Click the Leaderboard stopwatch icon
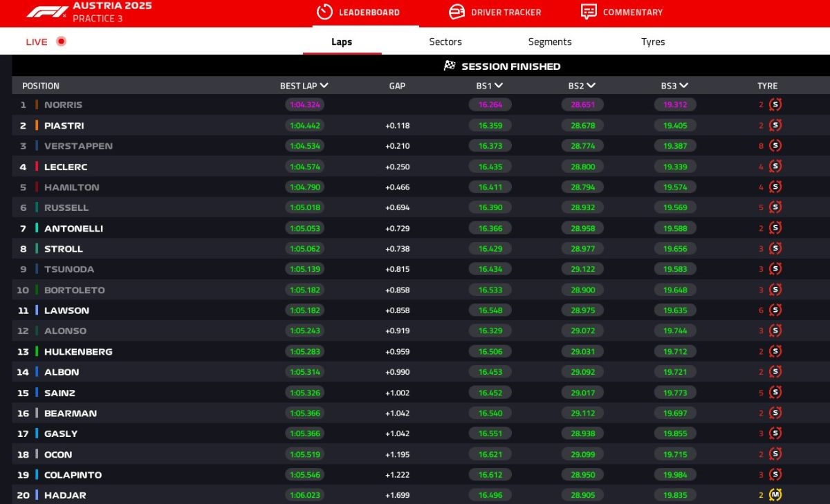Screen dimensions: 830x504 [324, 12]
